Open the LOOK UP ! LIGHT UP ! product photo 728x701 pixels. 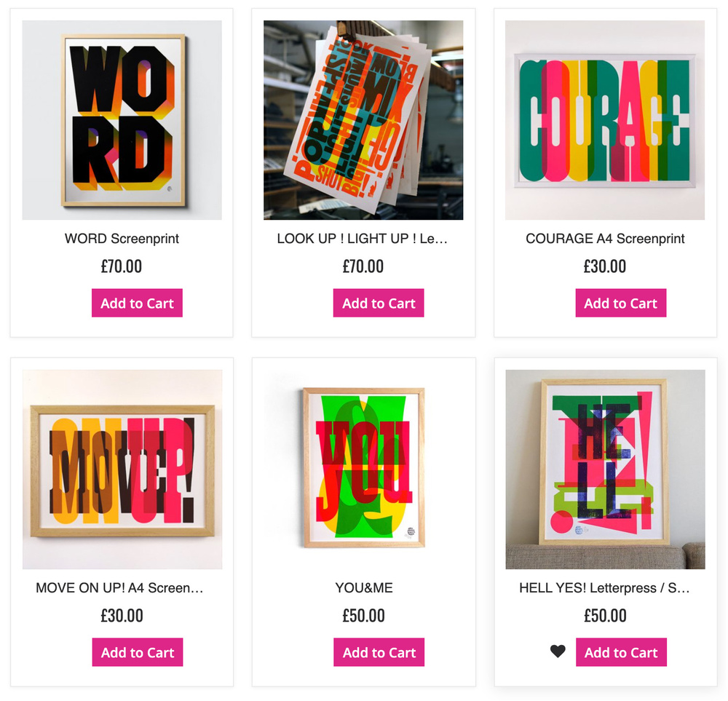[363, 120]
